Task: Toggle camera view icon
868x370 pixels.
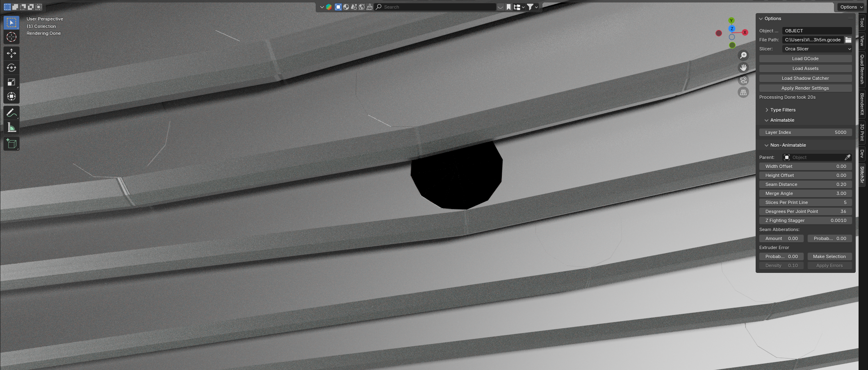Action: [x=743, y=80]
